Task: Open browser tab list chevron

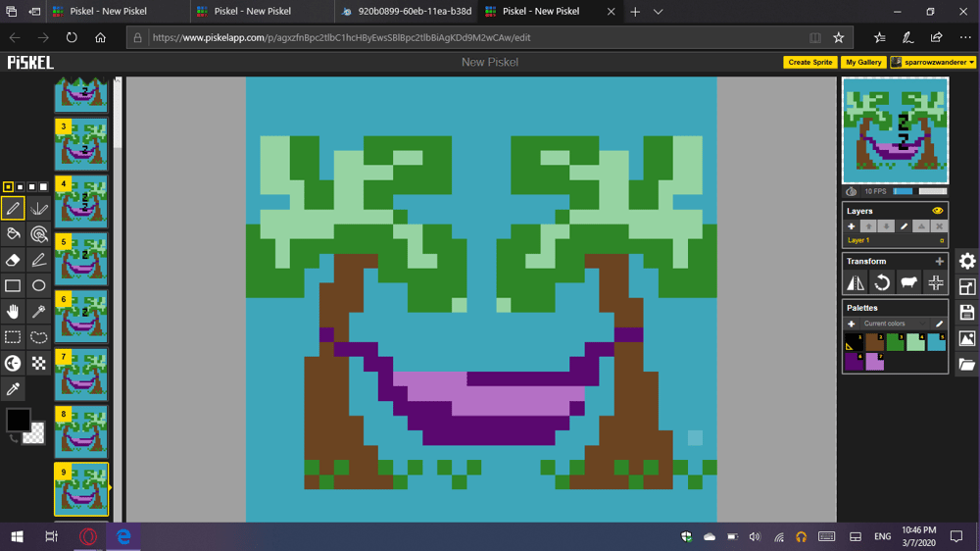Action: point(659,11)
